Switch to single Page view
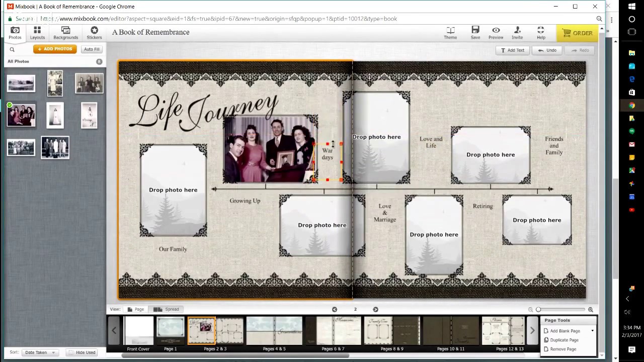 click(x=135, y=309)
